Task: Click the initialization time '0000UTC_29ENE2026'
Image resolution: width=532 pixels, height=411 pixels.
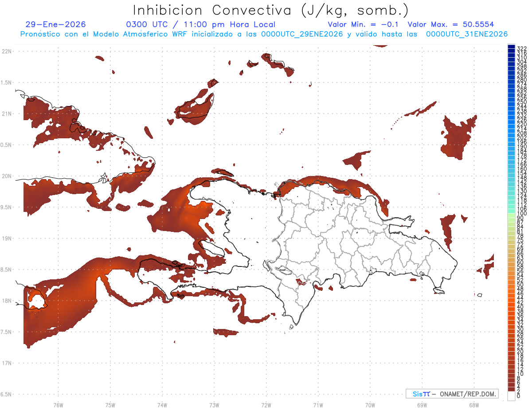Action: coord(301,34)
